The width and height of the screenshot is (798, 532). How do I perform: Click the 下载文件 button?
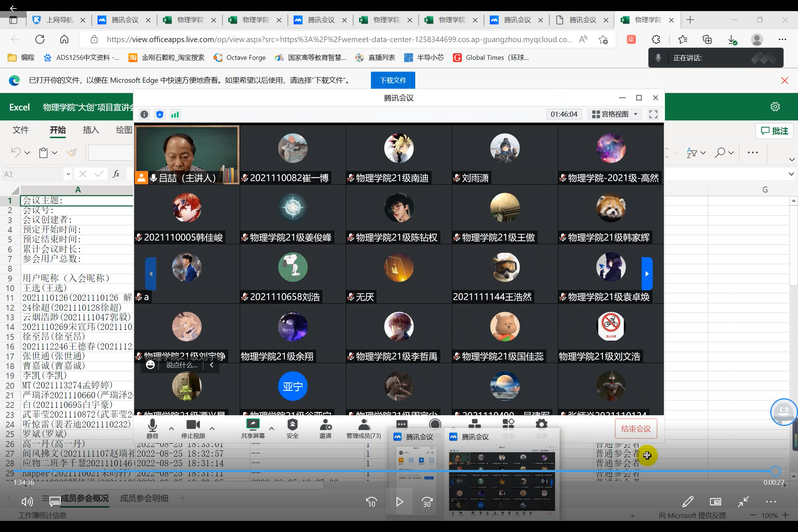click(393, 80)
